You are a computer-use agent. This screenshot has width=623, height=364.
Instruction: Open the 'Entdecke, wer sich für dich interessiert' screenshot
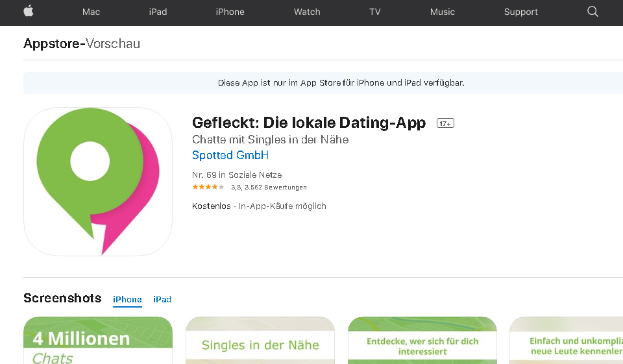point(422,341)
